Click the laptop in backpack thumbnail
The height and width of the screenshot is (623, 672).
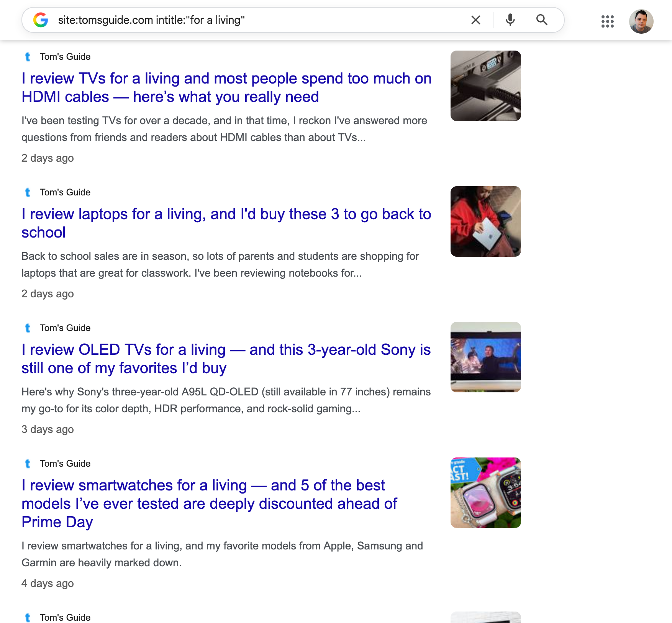coord(485,221)
